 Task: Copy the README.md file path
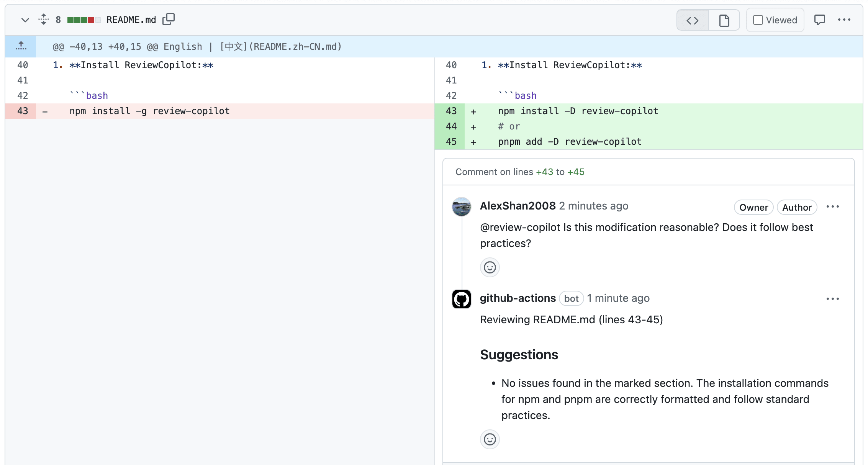168,19
